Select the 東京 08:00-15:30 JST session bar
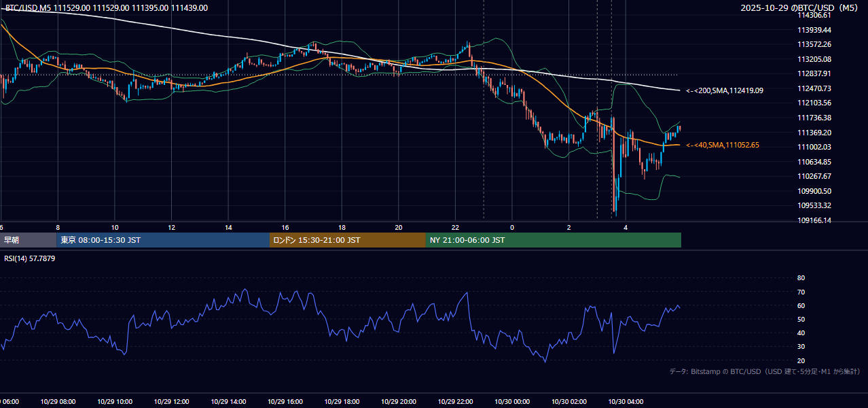Screen dimensions: 868x408 [163, 240]
